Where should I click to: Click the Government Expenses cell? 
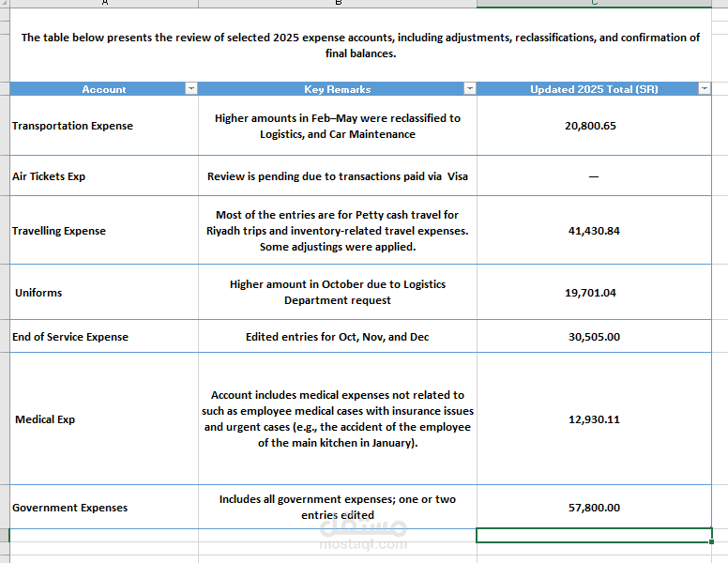coord(104,508)
